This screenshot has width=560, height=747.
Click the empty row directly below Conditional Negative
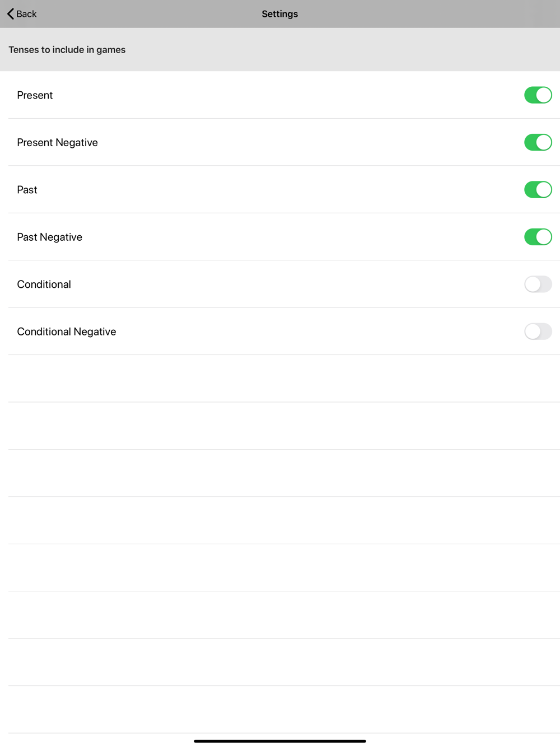point(280,379)
